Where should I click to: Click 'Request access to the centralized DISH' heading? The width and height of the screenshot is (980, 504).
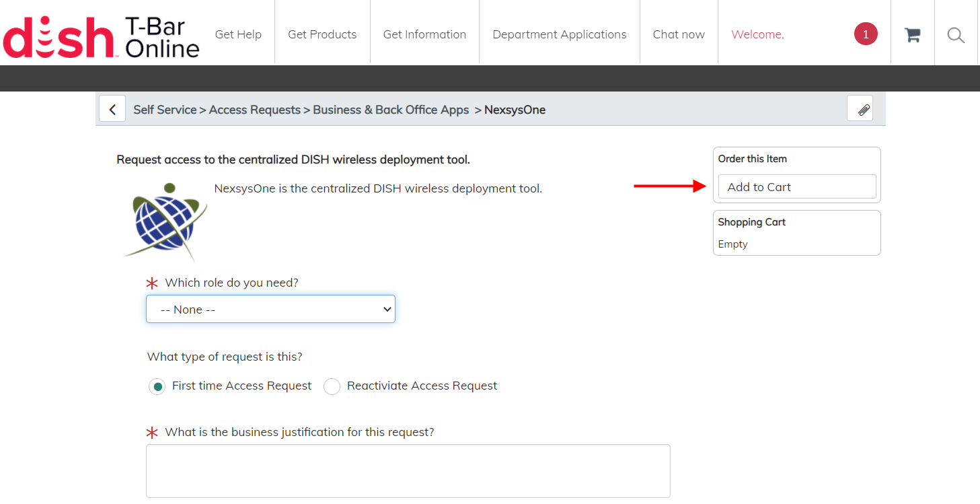pos(293,159)
